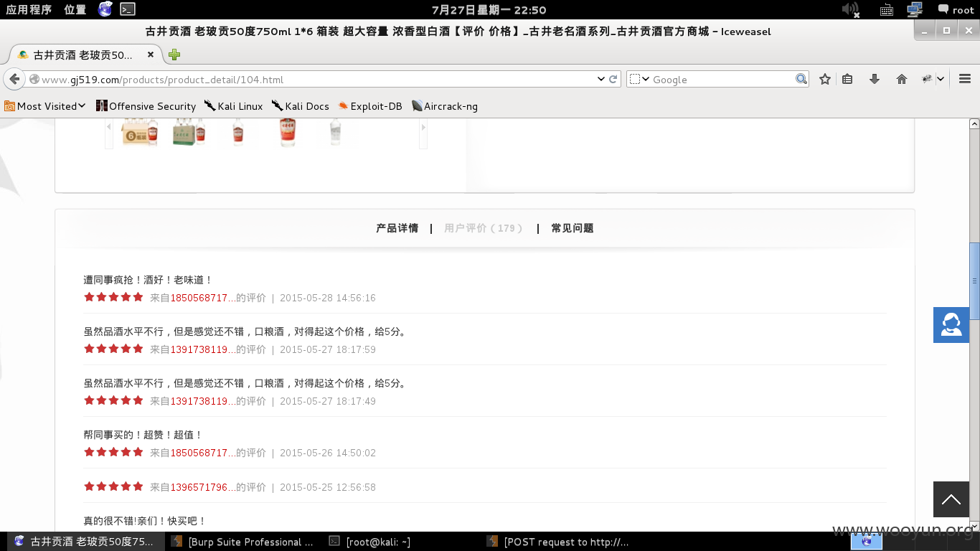Open the Kali Docs bookmark
Screen dimensions: 980x551
pos(300,106)
